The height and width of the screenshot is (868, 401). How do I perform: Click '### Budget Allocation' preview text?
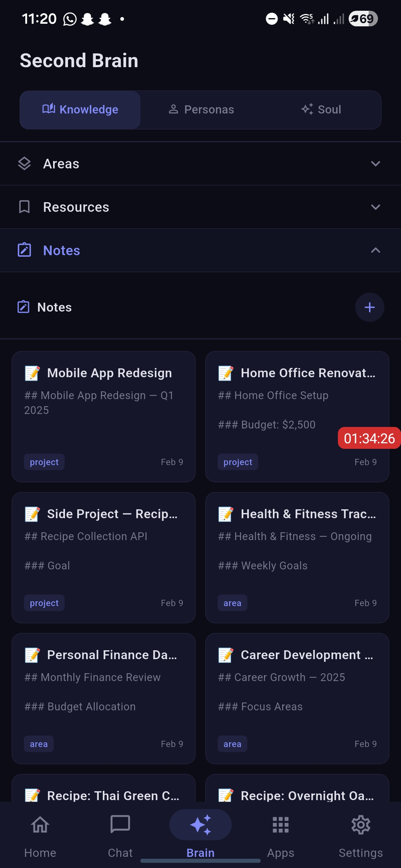(80, 707)
